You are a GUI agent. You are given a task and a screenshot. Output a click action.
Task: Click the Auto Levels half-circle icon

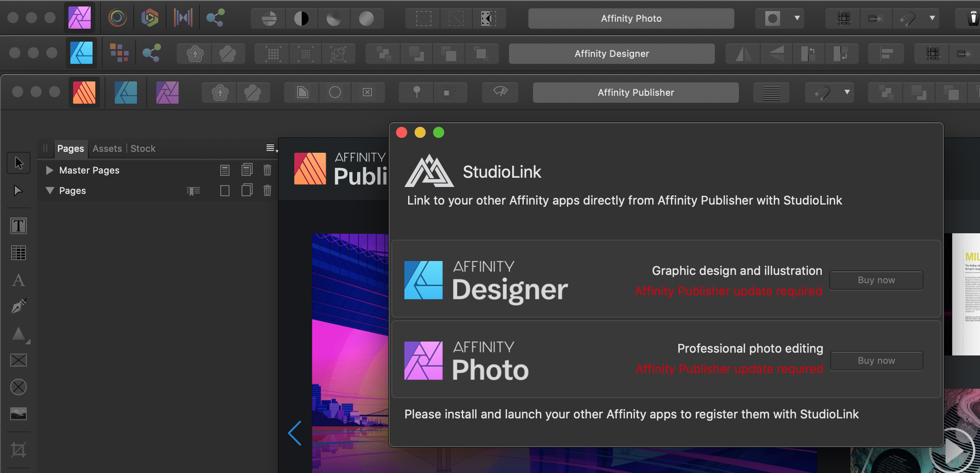tap(269, 19)
